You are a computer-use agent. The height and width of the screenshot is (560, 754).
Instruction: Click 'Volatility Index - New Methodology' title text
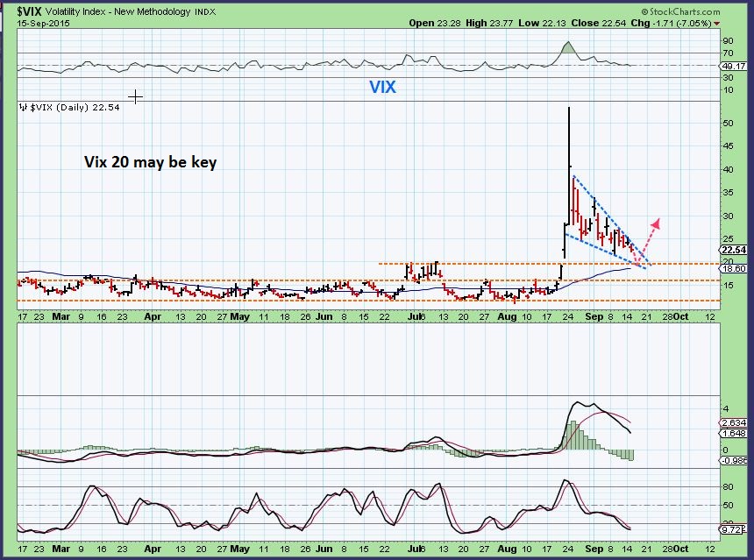pos(118,11)
